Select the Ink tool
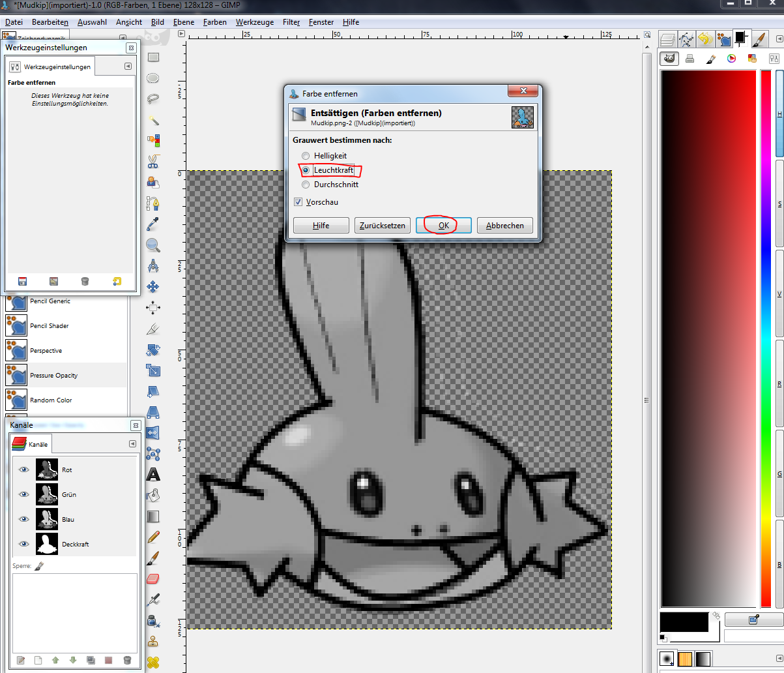 153,621
